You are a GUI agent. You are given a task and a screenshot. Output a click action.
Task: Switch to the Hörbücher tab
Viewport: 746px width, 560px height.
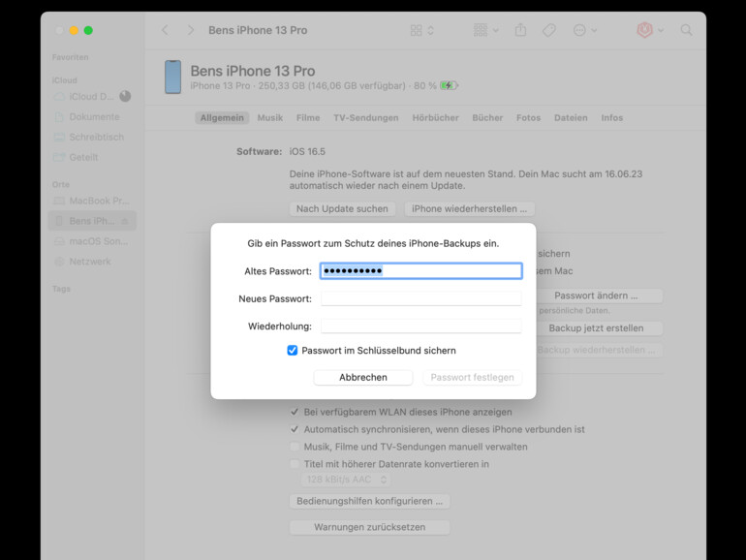click(435, 117)
